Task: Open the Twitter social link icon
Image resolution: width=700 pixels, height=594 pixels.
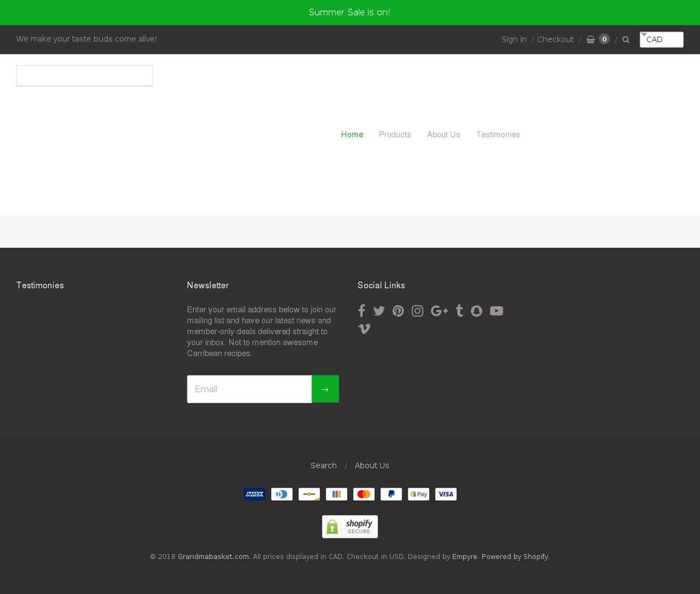Action: tap(379, 310)
